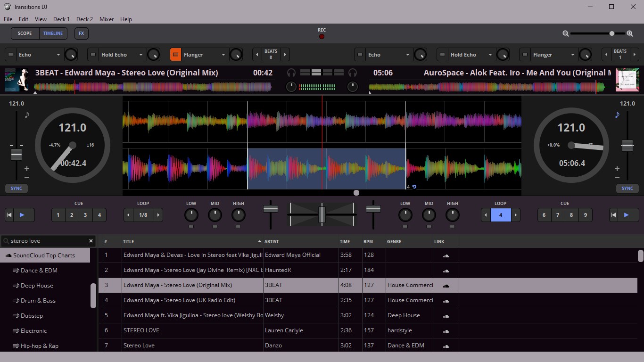Click the left deck headphone cue icon
This screenshot has height=362, width=644.
291,73
